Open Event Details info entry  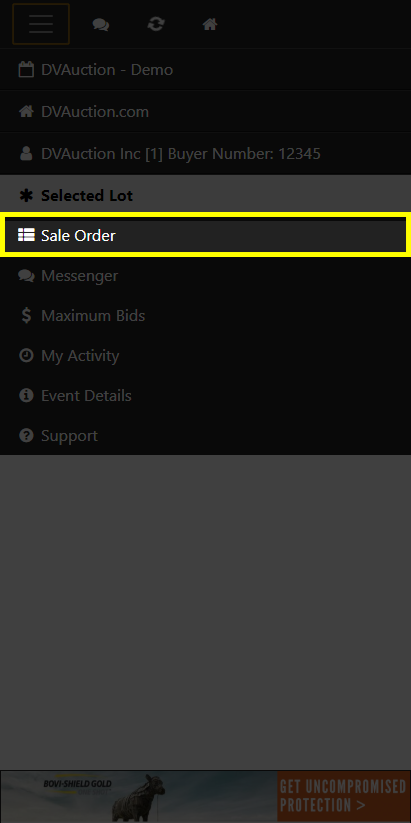point(205,395)
